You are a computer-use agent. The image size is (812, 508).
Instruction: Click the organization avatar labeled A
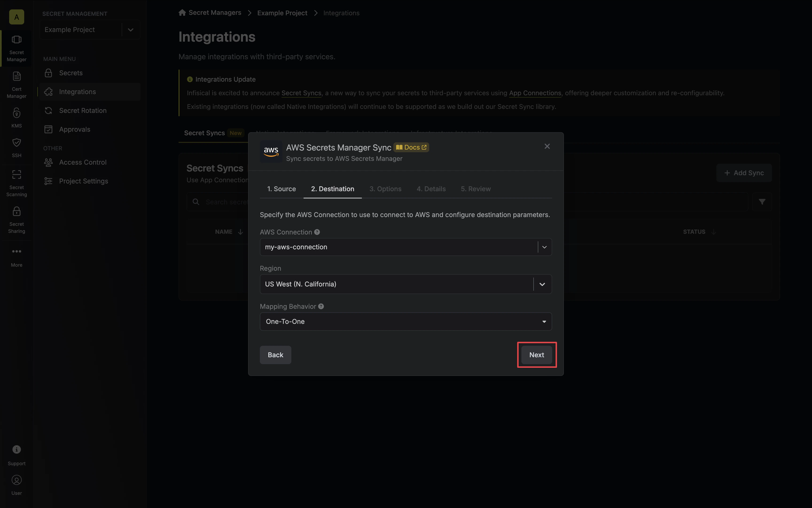(16, 17)
